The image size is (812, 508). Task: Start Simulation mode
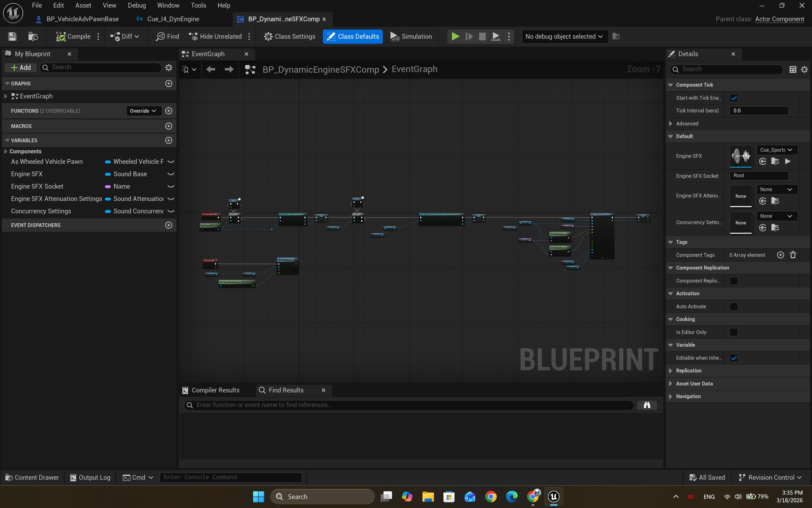point(411,36)
